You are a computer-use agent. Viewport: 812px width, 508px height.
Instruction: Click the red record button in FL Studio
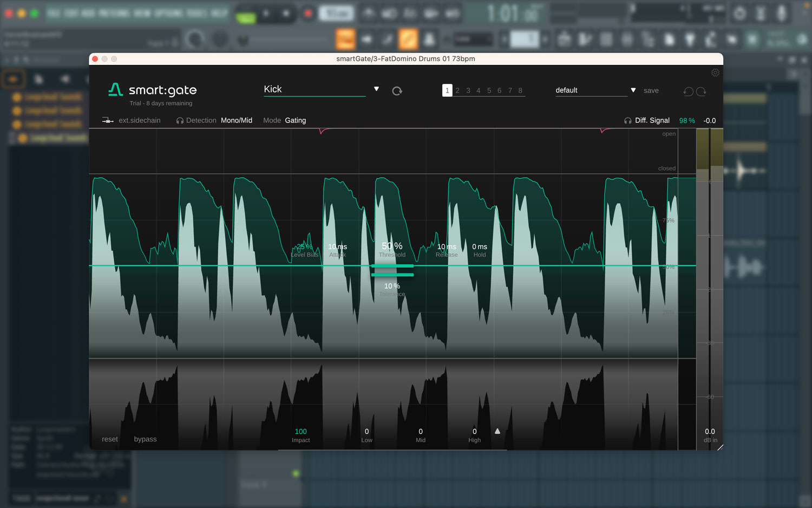click(308, 13)
